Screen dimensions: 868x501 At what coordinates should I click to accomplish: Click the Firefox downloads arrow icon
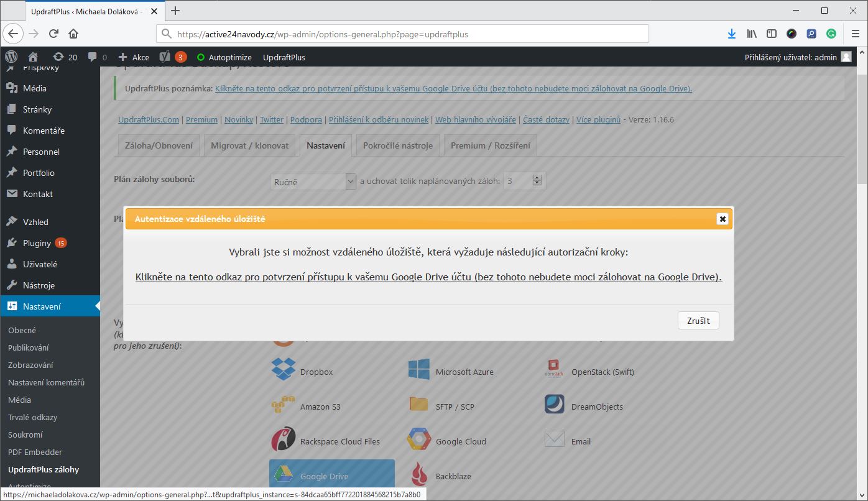click(x=732, y=34)
